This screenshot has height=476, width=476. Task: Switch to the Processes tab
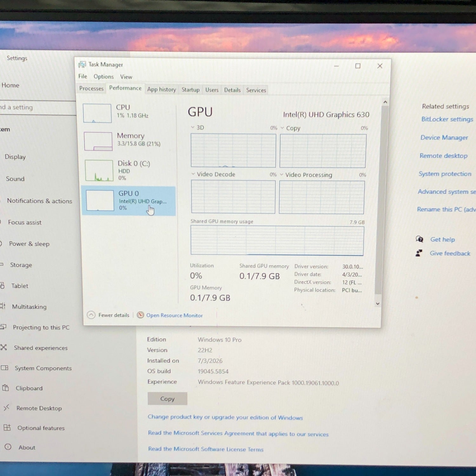click(x=91, y=89)
